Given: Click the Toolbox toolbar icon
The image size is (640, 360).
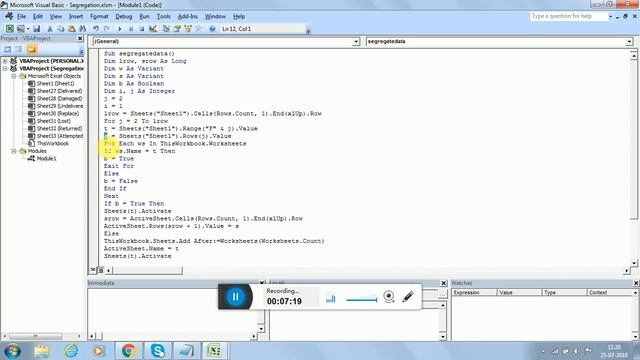Looking at the screenshot, I should (199, 29).
